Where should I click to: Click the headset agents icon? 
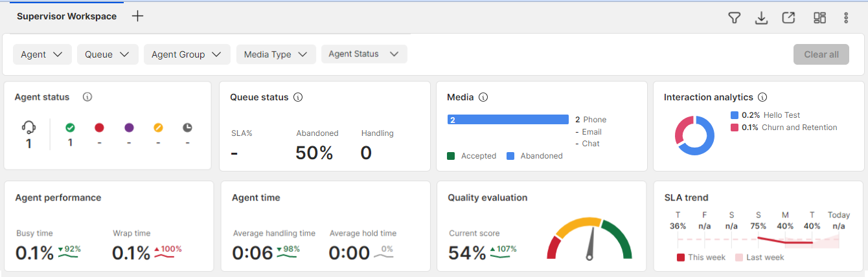point(29,127)
